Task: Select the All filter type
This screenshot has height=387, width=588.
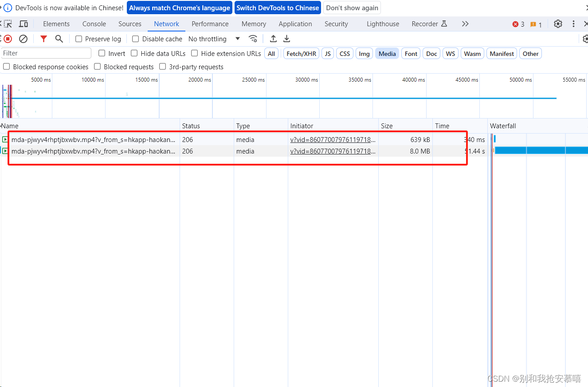Action: pyautogui.click(x=271, y=54)
